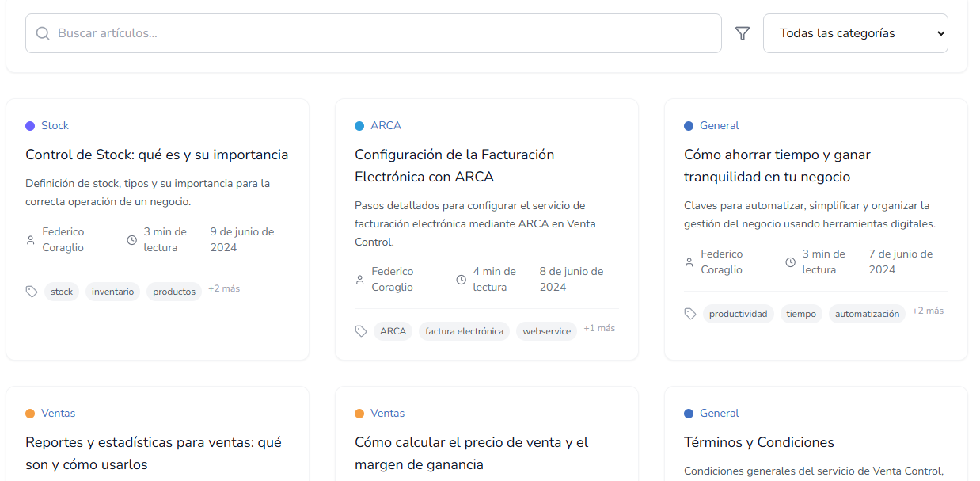Click Ventas label above Cómo calcular el precio

point(388,413)
